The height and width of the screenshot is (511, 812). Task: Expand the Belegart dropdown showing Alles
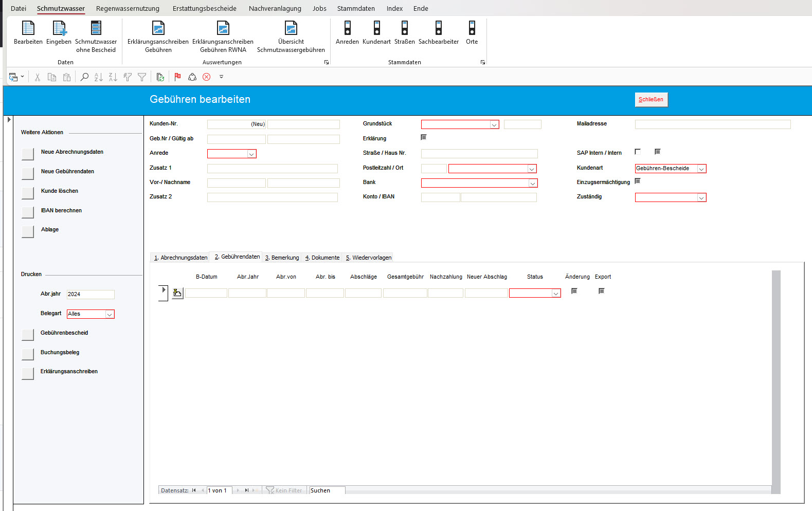[x=110, y=314]
